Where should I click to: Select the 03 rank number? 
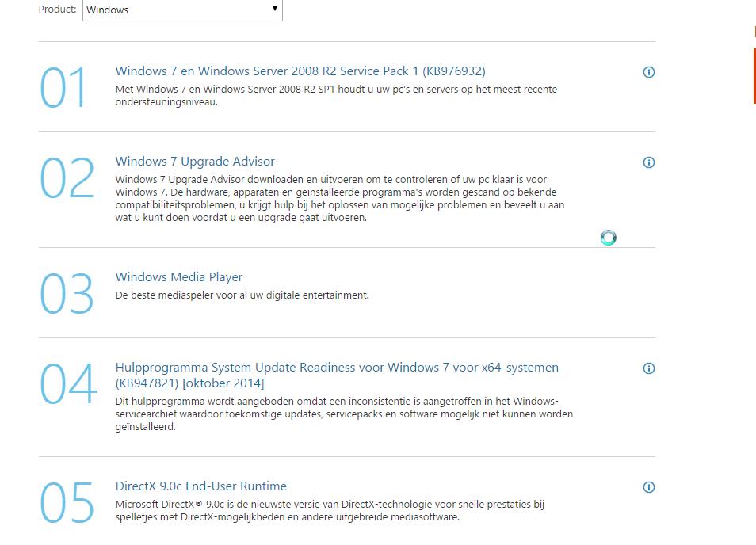click(x=67, y=293)
